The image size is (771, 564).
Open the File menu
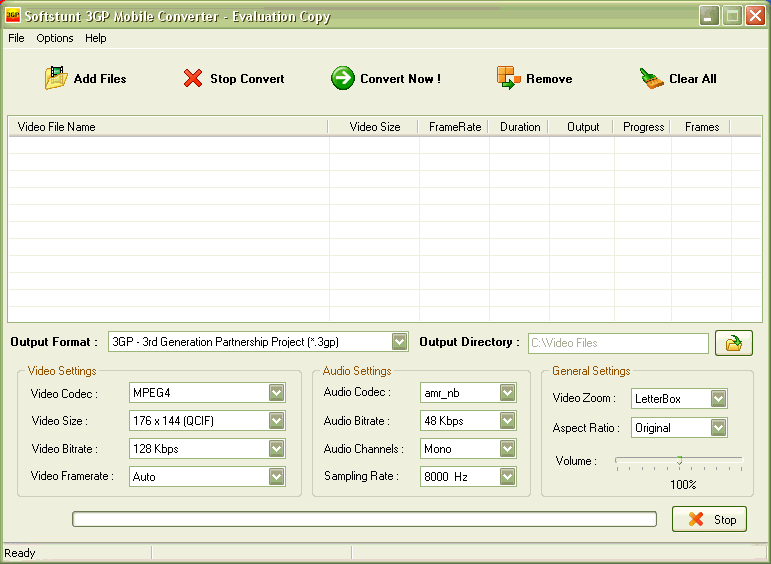16,38
